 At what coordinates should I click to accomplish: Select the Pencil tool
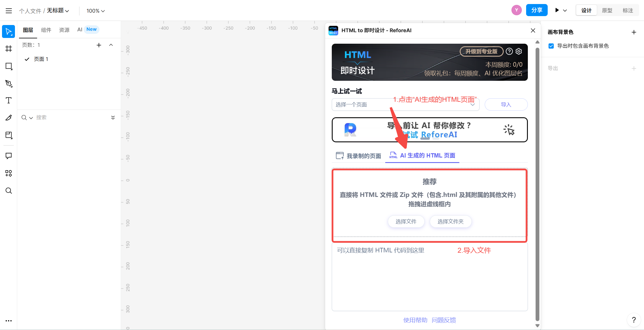[x=9, y=118]
